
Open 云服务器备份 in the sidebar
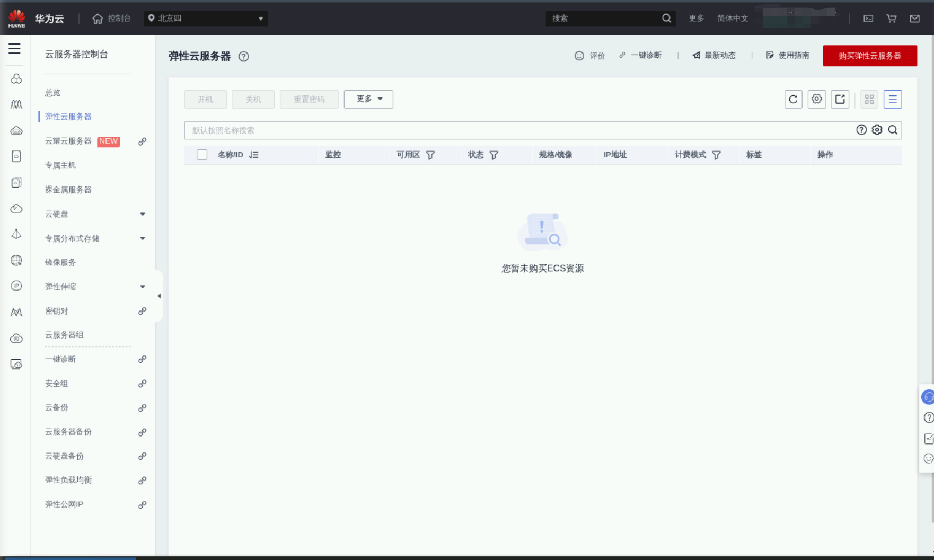pos(68,432)
